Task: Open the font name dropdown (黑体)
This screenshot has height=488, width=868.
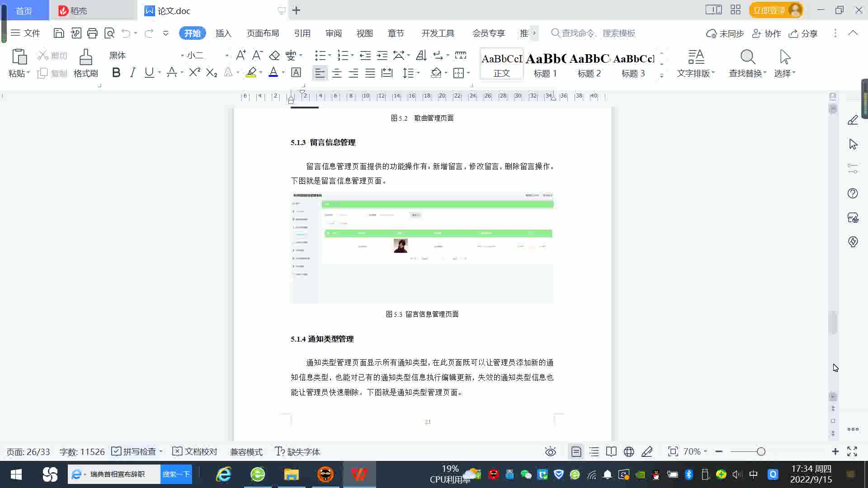Action: pos(182,56)
